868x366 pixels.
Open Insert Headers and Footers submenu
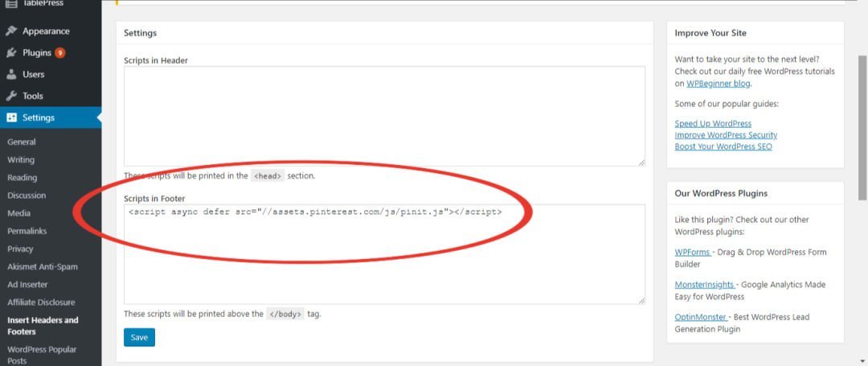(43, 326)
